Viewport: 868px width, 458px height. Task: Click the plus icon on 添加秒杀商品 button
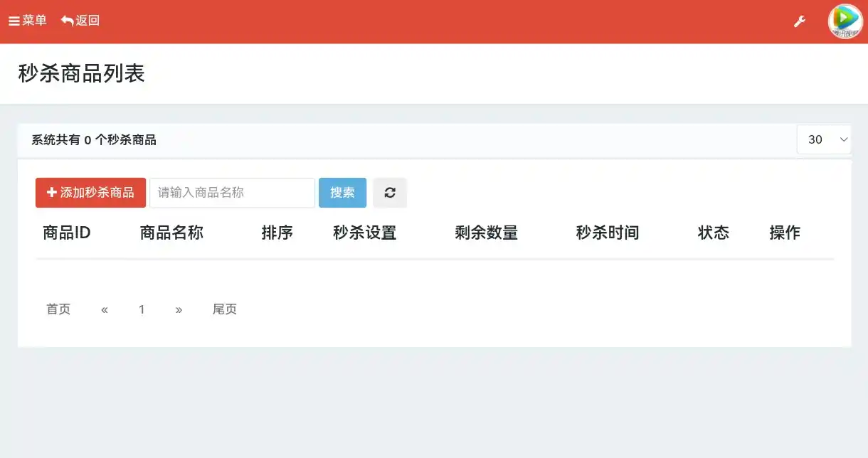point(50,192)
